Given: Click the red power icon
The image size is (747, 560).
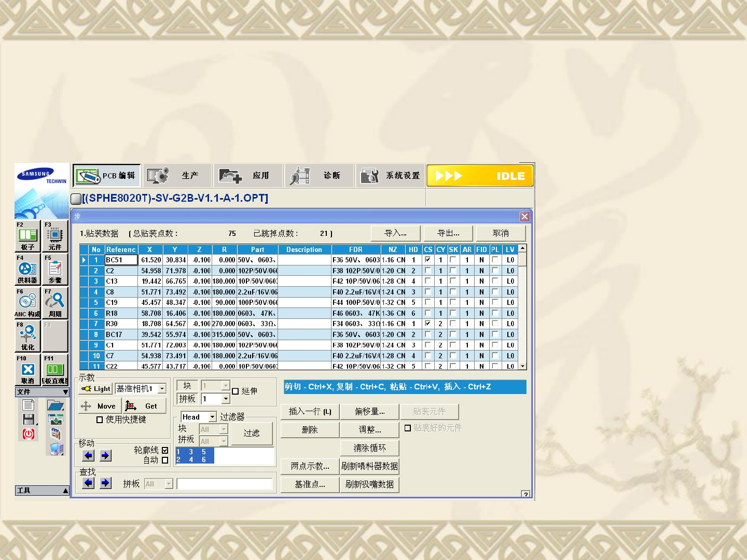Looking at the screenshot, I should (x=29, y=434).
